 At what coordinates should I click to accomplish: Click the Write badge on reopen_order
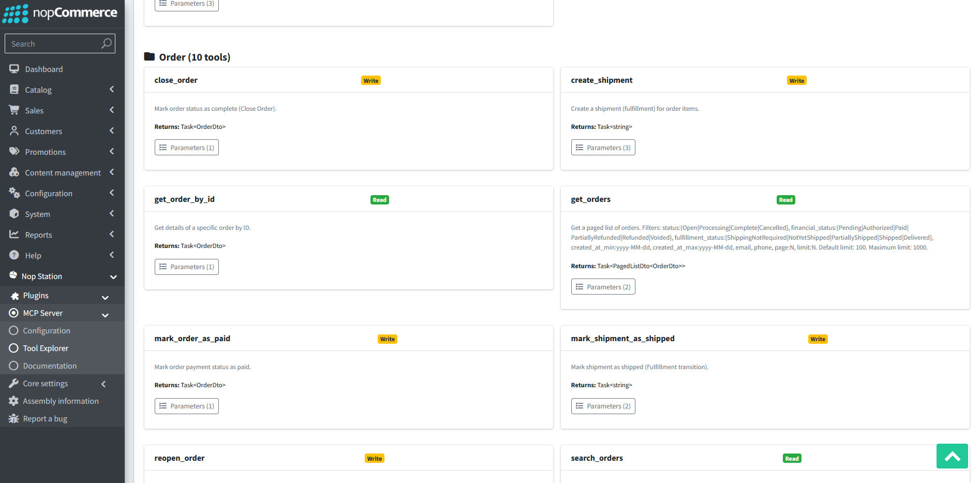(x=375, y=458)
